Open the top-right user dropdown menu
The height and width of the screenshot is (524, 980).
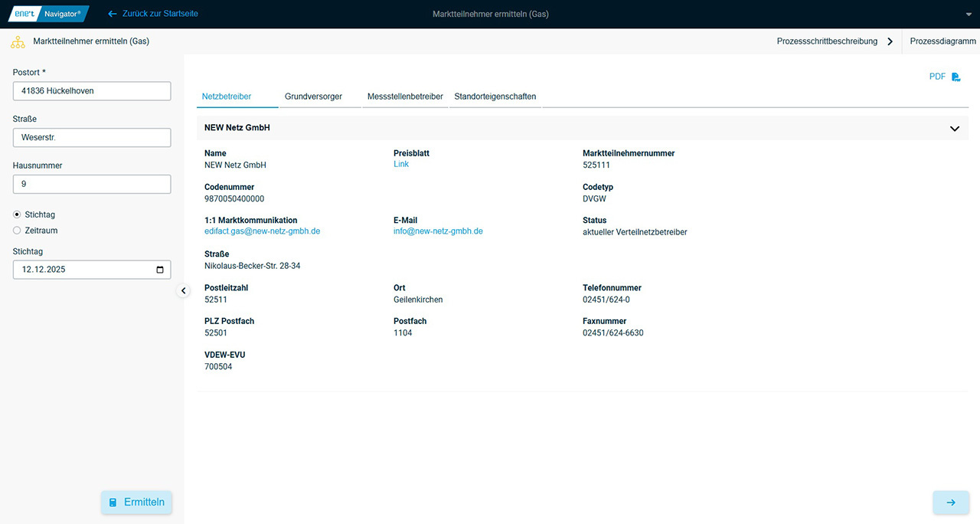pyautogui.click(x=969, y=15)
